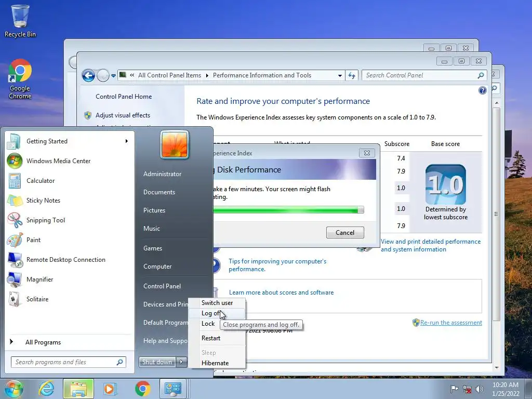The image size is (532, 399).
Task: Open Windows Media Player from the taskbar
Action: (110, 389)
